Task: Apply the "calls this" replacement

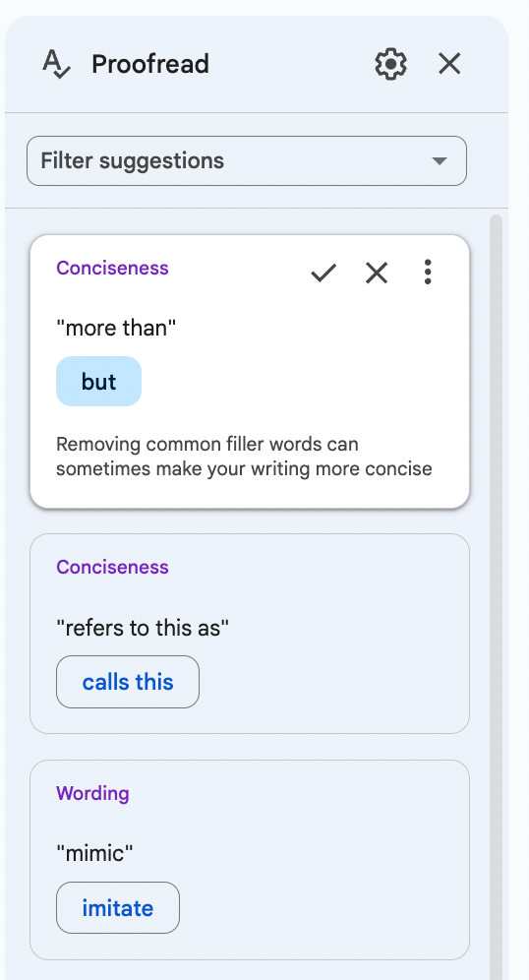Action: click(128, 682)
